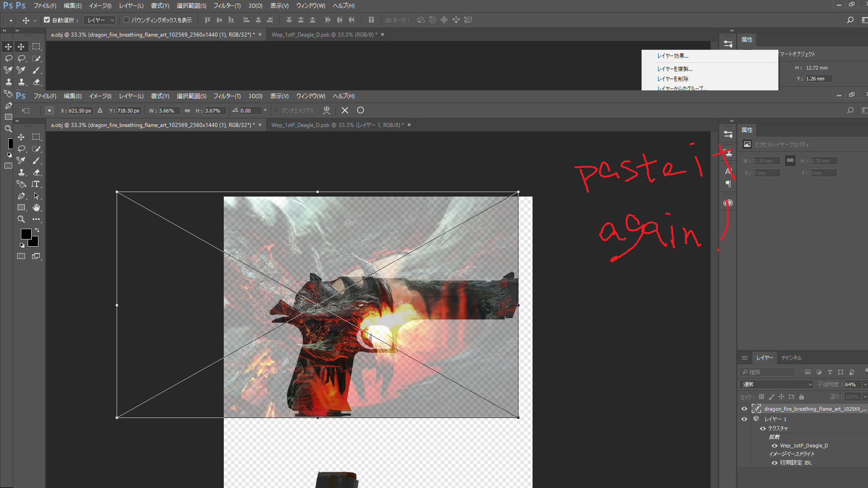
Task: Enable バウンディングボックスを表示 checkbox
Action: (127, 20)
